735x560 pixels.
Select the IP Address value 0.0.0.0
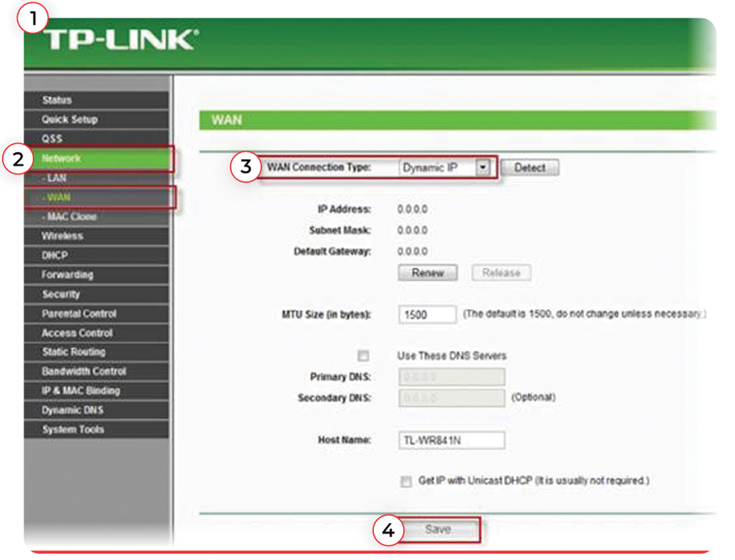pyautogui.click(x=412, y=209)
